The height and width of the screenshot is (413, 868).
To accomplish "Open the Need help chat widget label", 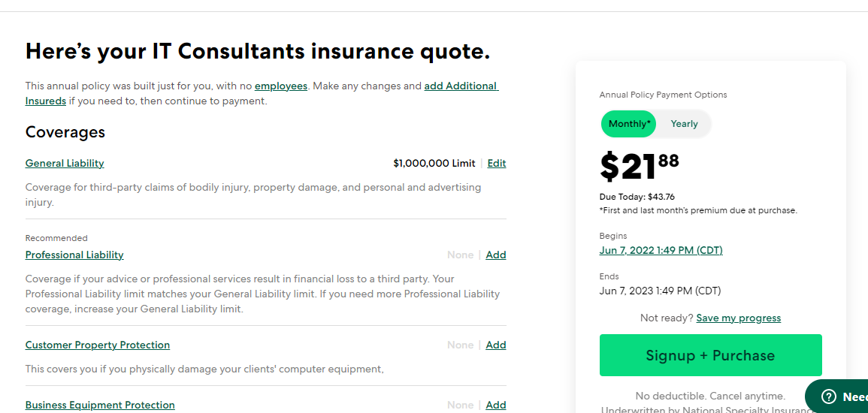I will click(854, 397).
